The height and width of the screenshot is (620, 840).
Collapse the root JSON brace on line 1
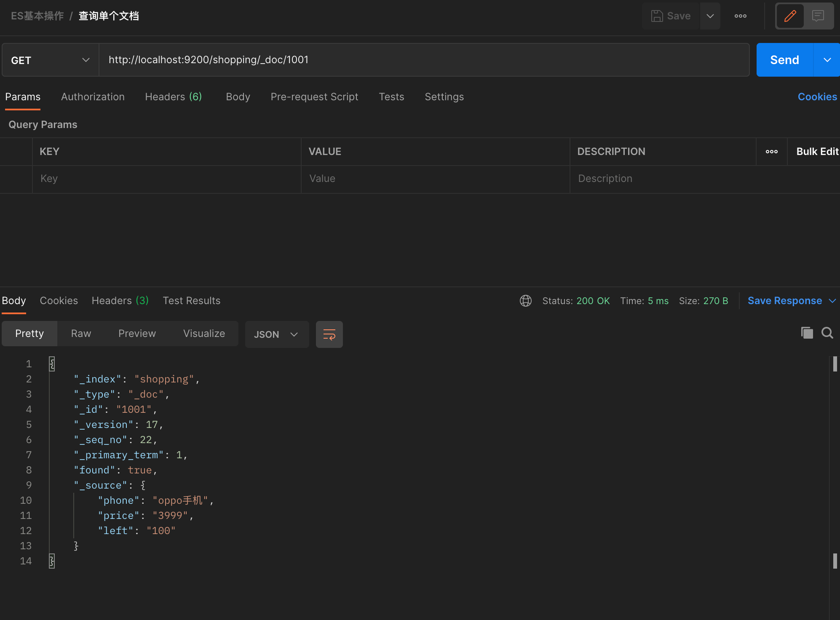pyautogui.click(x=52, y=364)
